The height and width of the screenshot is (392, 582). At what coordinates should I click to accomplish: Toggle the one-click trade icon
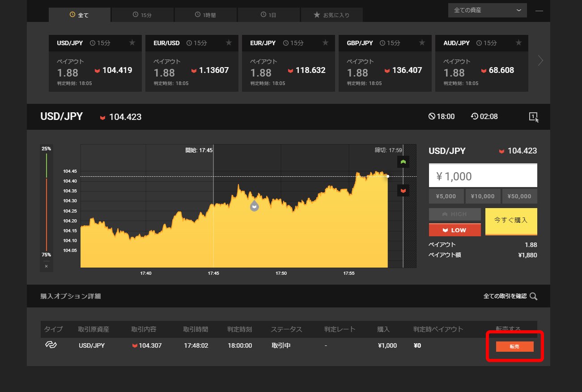coord(534,117)
